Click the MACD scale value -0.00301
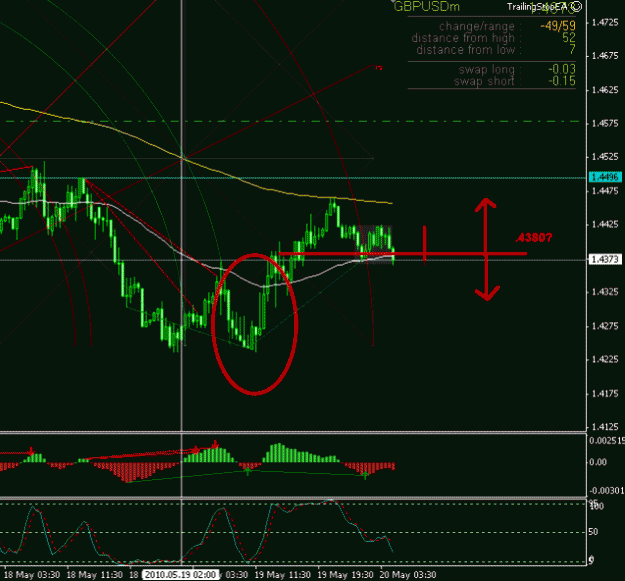Viewport: 625px width, 581px height. (x=607, y=491)
